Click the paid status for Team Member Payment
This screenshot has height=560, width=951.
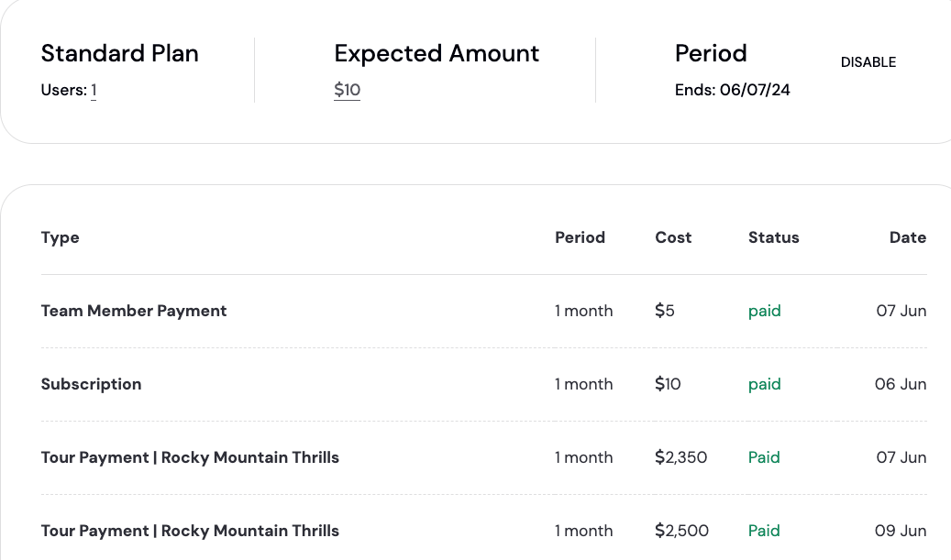[764, 311]
